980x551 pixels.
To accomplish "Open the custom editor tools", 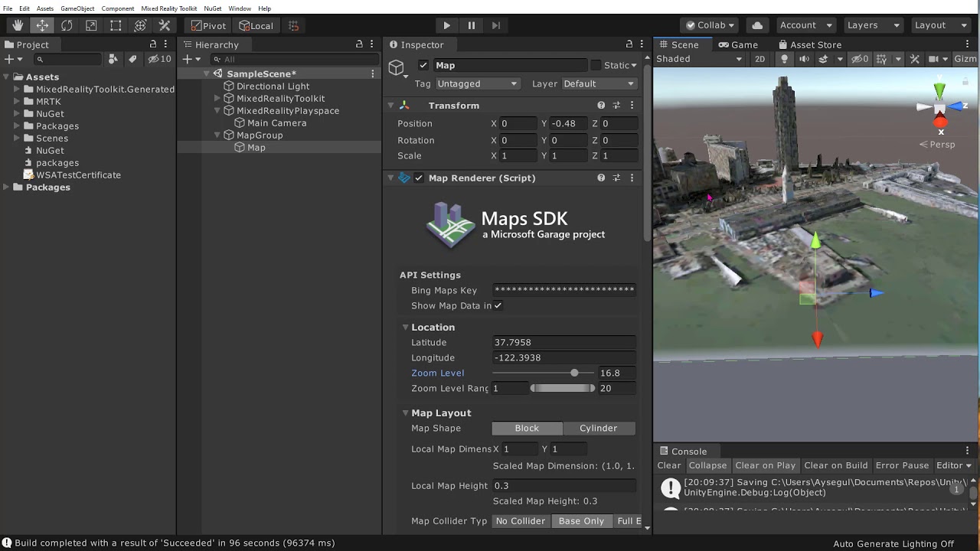I will [165, 25].
